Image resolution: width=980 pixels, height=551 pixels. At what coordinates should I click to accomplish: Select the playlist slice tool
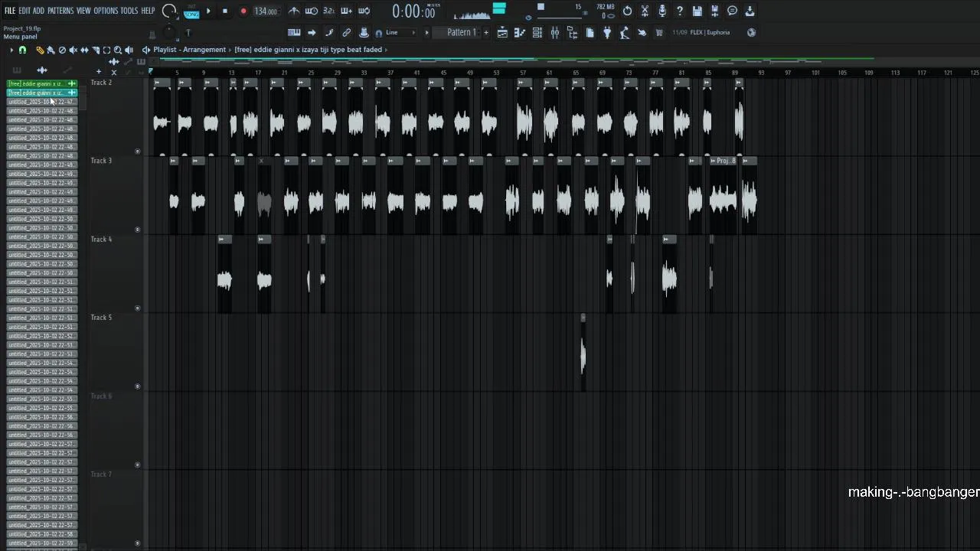click(96, 50)
